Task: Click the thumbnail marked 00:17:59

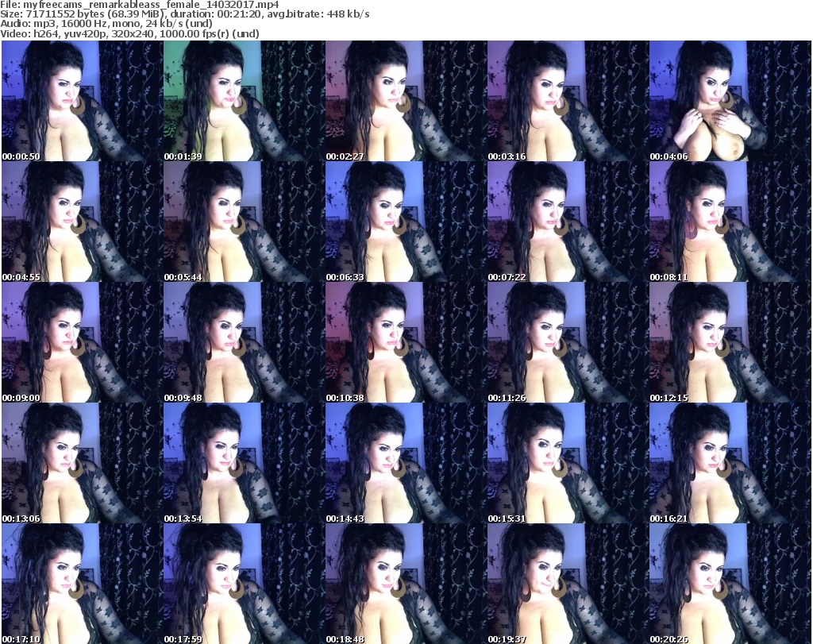Action: pyautogui.click(x=245, y=584)
